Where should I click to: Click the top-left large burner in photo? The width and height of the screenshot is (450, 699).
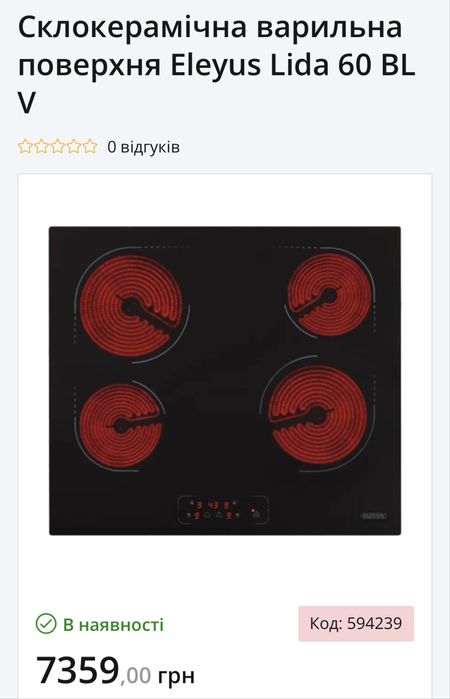click(130, 306)
